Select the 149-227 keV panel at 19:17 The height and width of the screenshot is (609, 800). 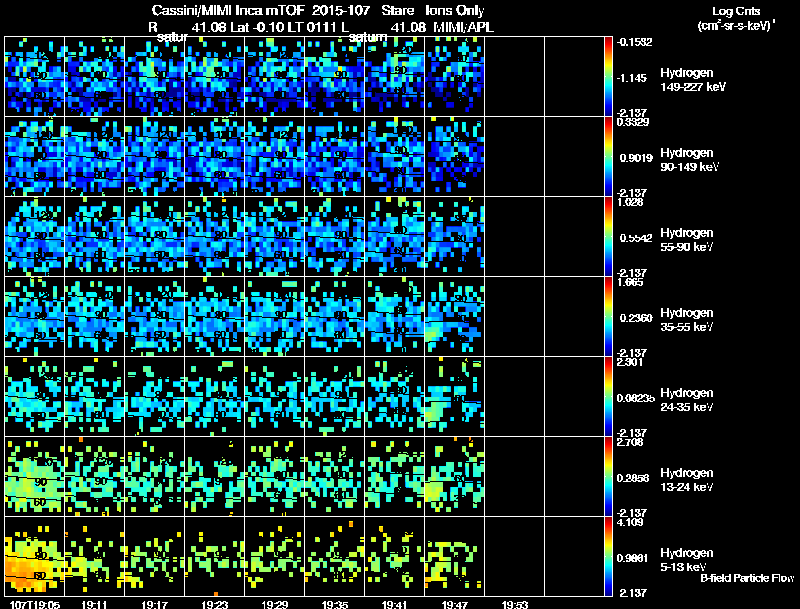pos(155,77)
